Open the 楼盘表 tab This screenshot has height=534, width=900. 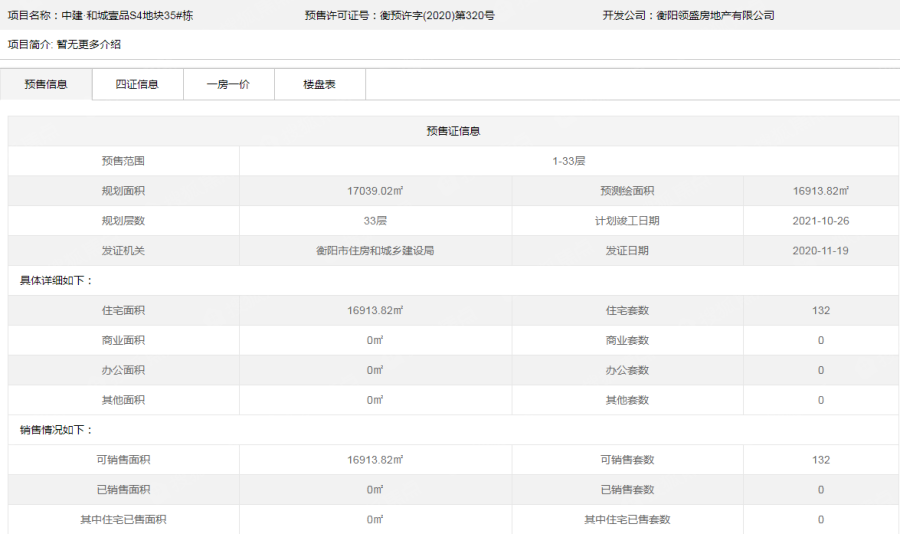coord(319,85)
